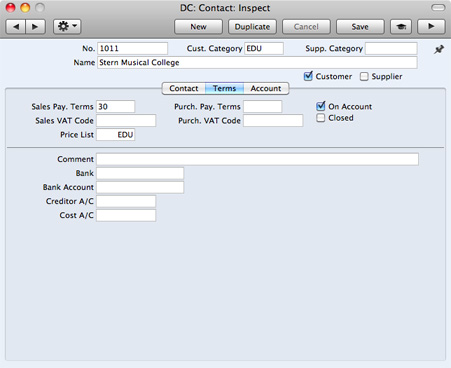Click the pin attachment icon
Image resolution: width=451 pixels, height=368 pixels.
(439, 50)
